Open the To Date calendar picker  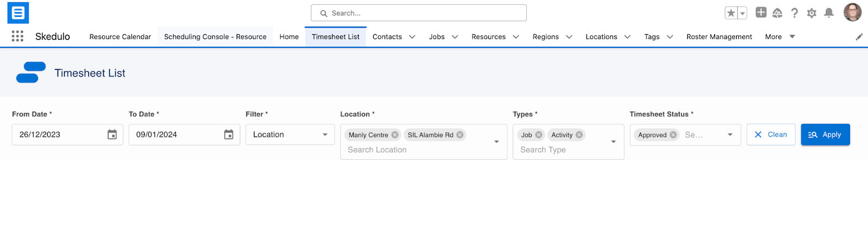pos(229,135)
